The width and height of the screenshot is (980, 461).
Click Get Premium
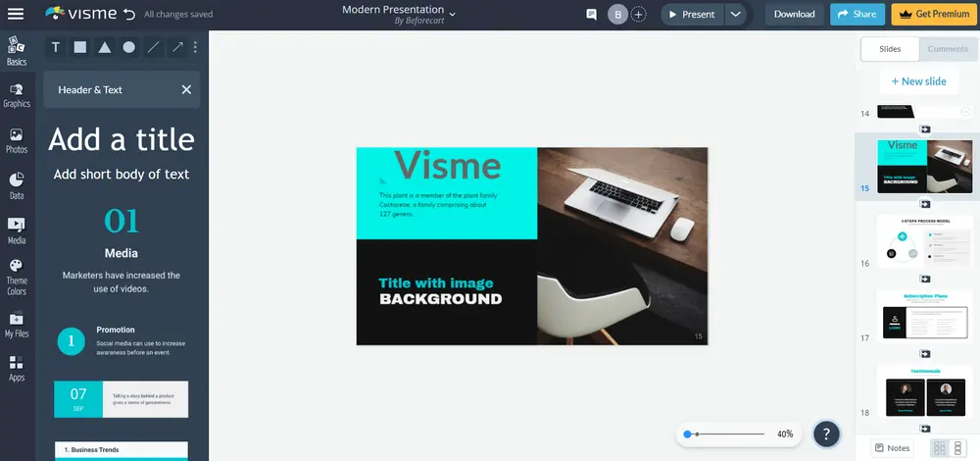pos(935,15)
